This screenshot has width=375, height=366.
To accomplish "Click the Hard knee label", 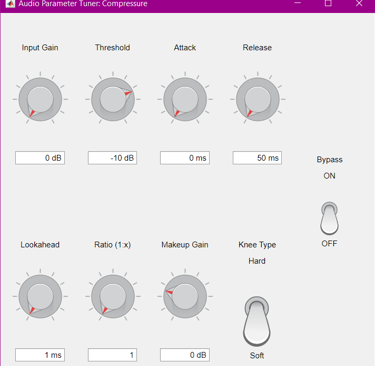I will [x=257, y=261].
